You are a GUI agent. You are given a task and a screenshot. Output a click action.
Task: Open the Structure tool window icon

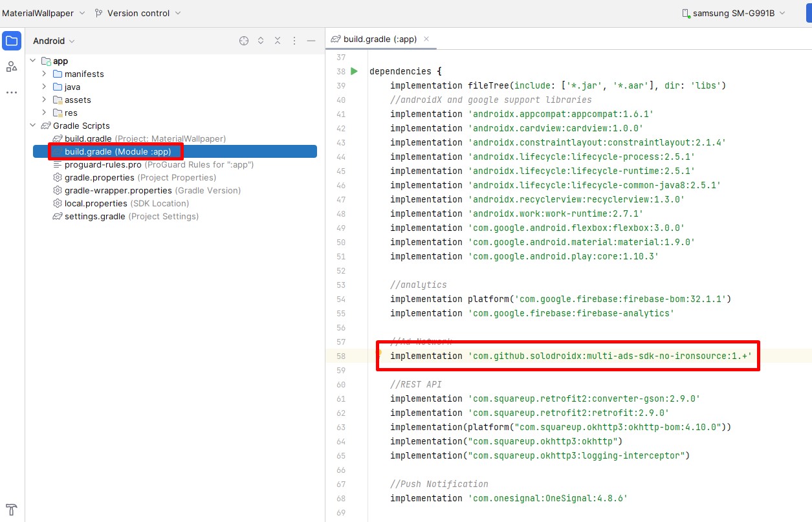pos(12,67)
